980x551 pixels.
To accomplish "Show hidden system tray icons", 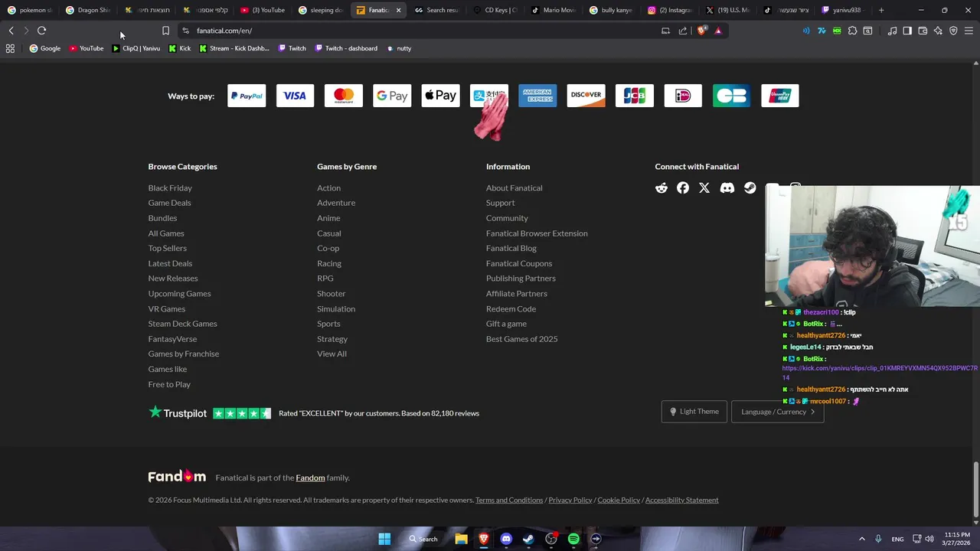I will (861, 539).
